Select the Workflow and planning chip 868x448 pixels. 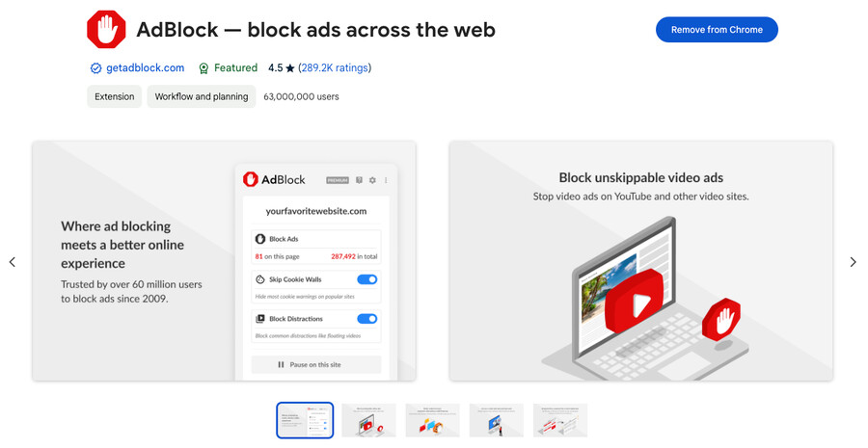[202, 96]
